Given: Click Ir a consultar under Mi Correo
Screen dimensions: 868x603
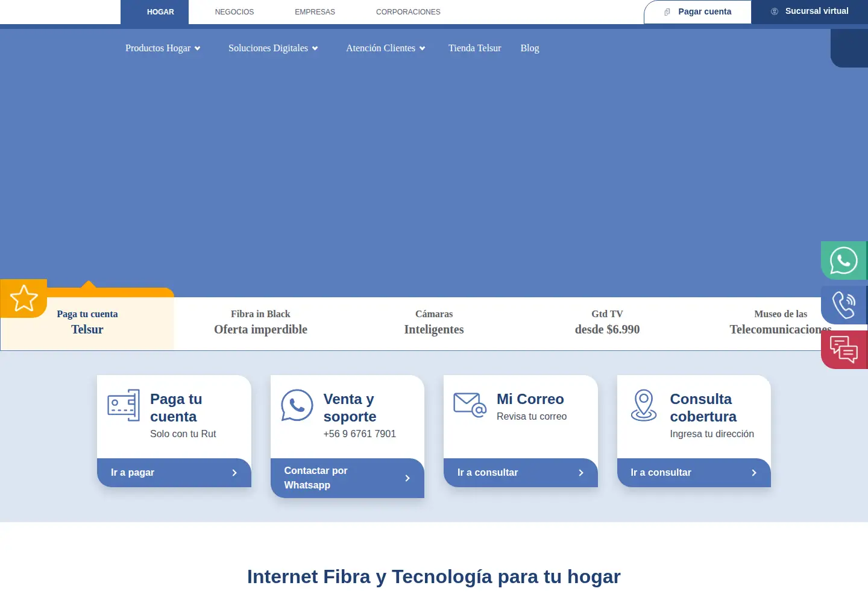Looking at the screenshot, I should (x=521, y=473).
